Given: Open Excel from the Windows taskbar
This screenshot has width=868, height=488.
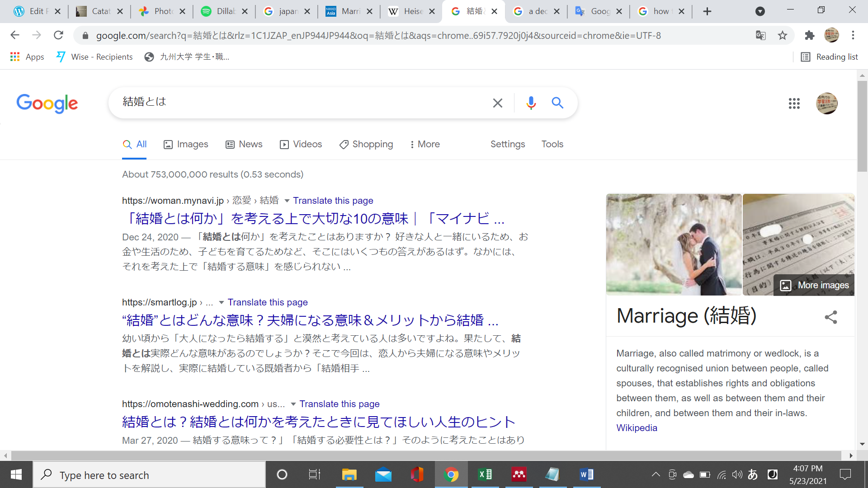Looking at the screenshot, I should (485, 474).
